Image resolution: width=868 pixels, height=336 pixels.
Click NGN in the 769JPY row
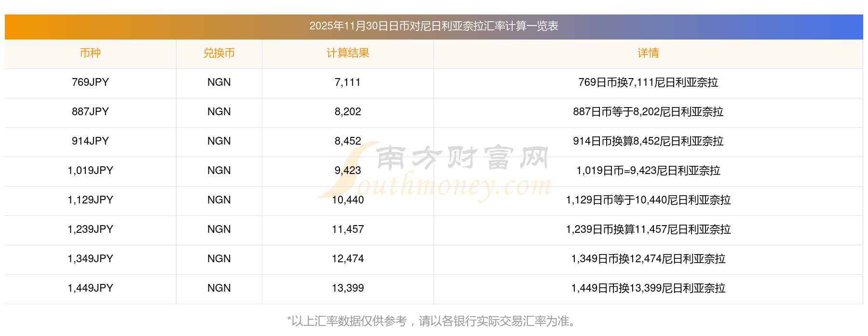click(x=219, y=82)
